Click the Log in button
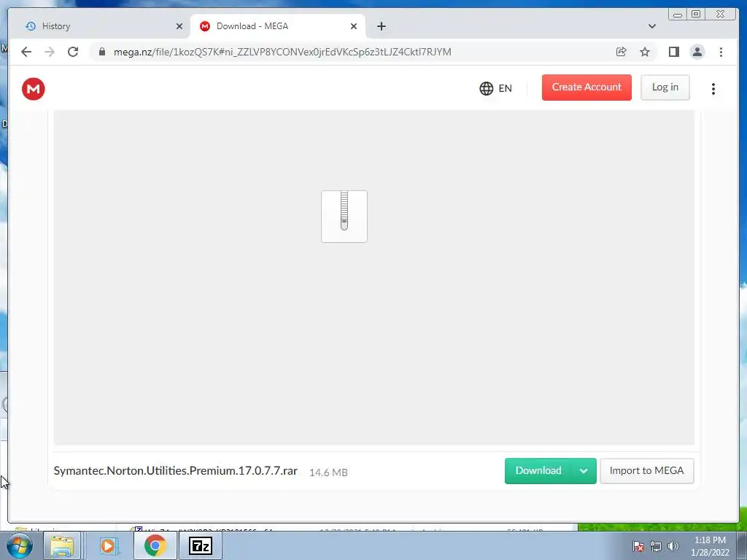Viewport: 747px width, 560px height. (x=665, y=87)
